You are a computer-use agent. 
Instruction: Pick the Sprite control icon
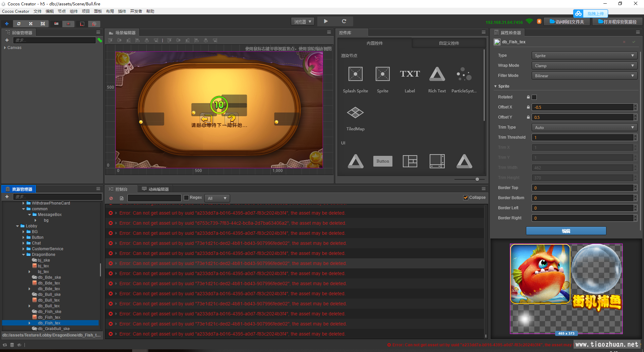(x=382, y=74)
